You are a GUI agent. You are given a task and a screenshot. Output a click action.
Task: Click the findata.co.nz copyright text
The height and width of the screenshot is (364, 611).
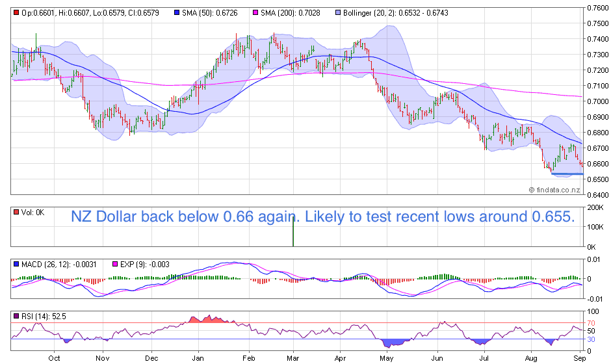(x=554, y=190)
